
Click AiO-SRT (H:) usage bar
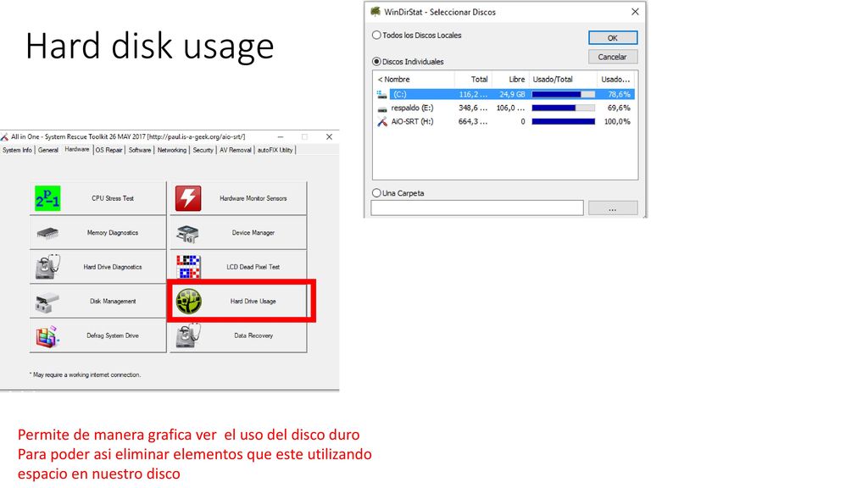point(564,121)
